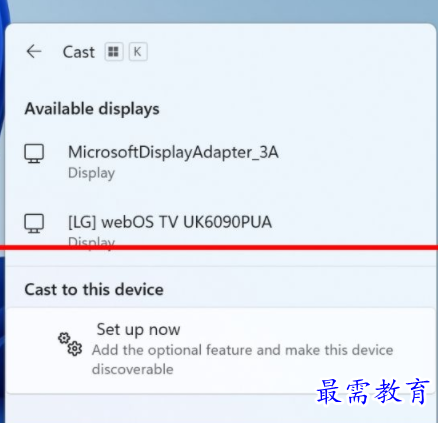Click the Cast panel title

(79, 52)
